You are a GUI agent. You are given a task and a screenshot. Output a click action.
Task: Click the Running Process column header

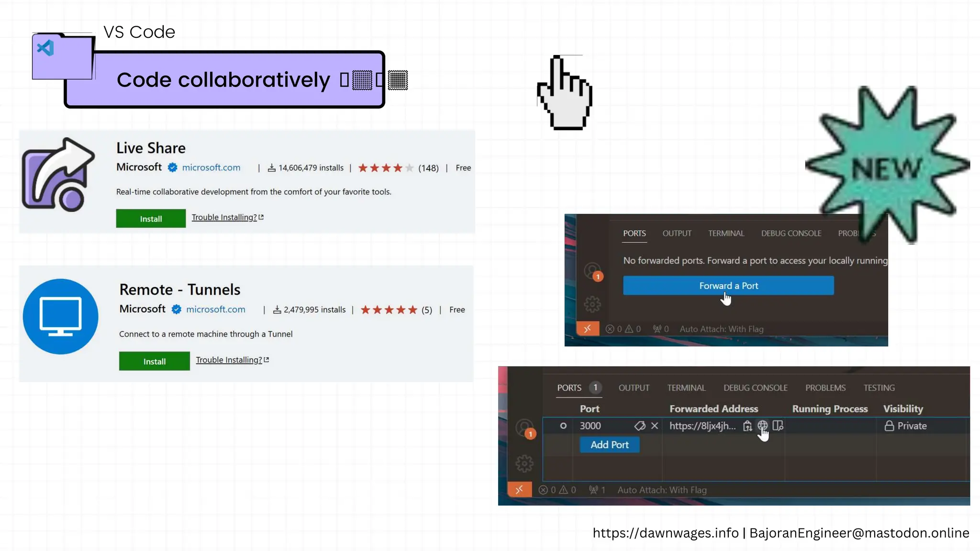[830, 409]
